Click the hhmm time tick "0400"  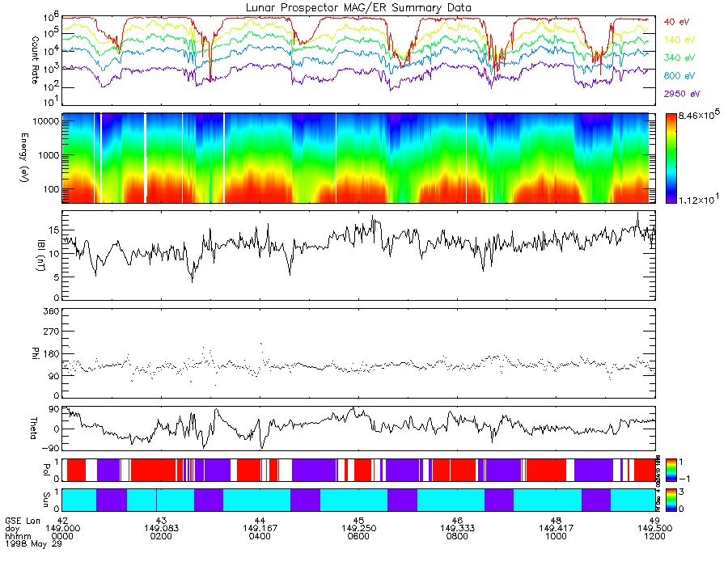pos(260,536)
